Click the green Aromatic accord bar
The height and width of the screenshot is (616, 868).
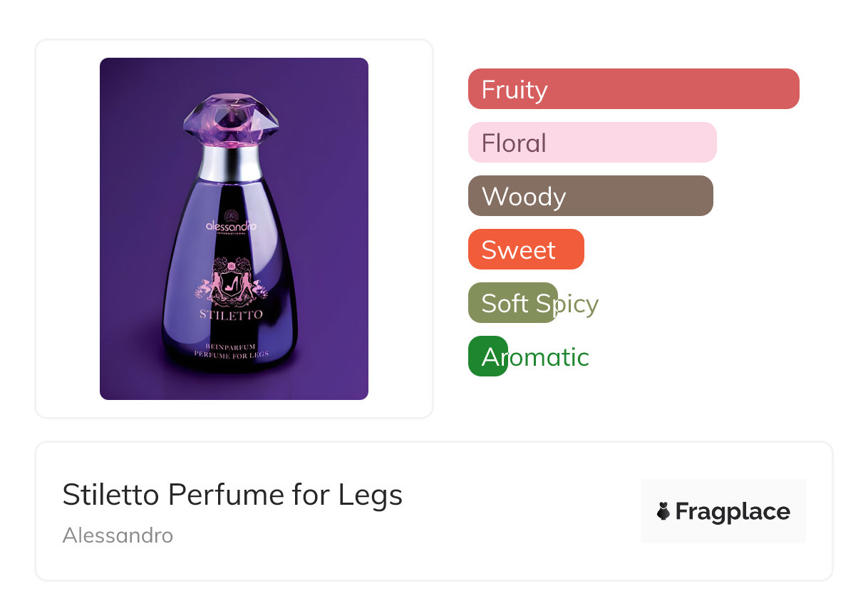(x=488, y=356)
